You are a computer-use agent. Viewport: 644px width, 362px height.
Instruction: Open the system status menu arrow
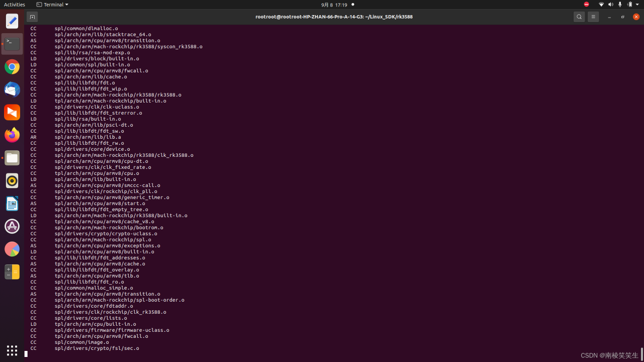coord(637,5)
